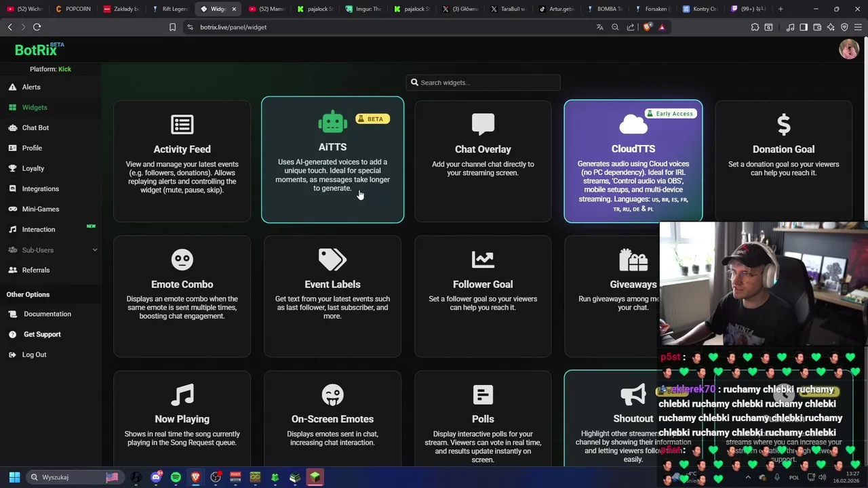
Task: Click the Get Support question mark icon
Action: pos(13,334)
